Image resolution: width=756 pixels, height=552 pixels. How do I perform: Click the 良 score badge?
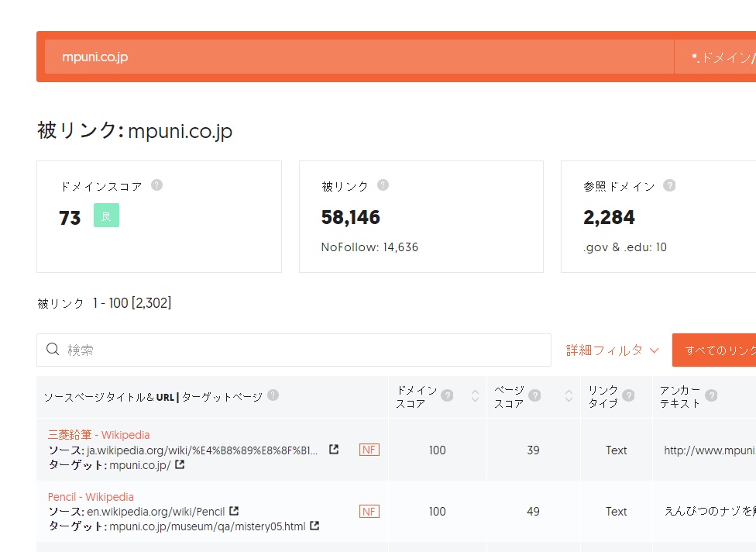106,216
